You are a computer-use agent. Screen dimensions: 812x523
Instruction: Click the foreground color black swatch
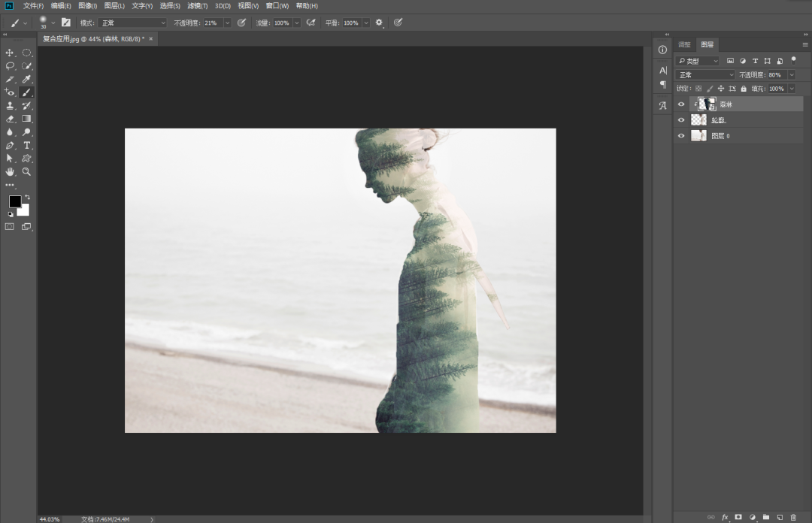pos(14,201)
